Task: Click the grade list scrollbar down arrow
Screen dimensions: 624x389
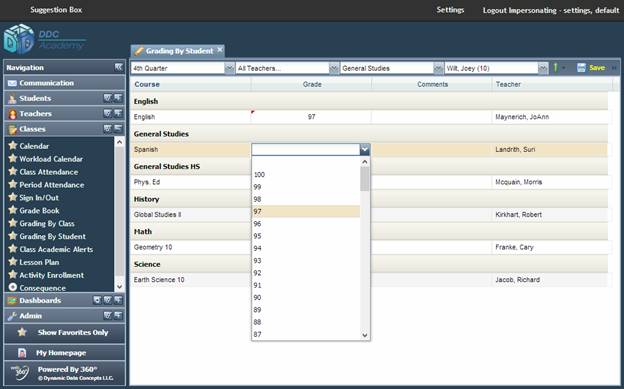Action: pyautogui.click(x=365, y=335)
